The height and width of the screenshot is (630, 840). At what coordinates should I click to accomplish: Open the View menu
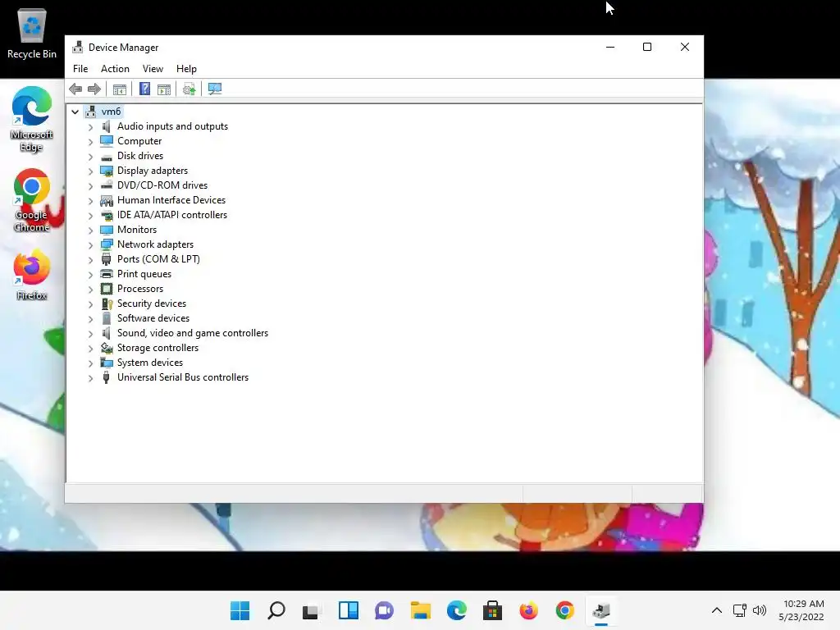click(153, 69)
